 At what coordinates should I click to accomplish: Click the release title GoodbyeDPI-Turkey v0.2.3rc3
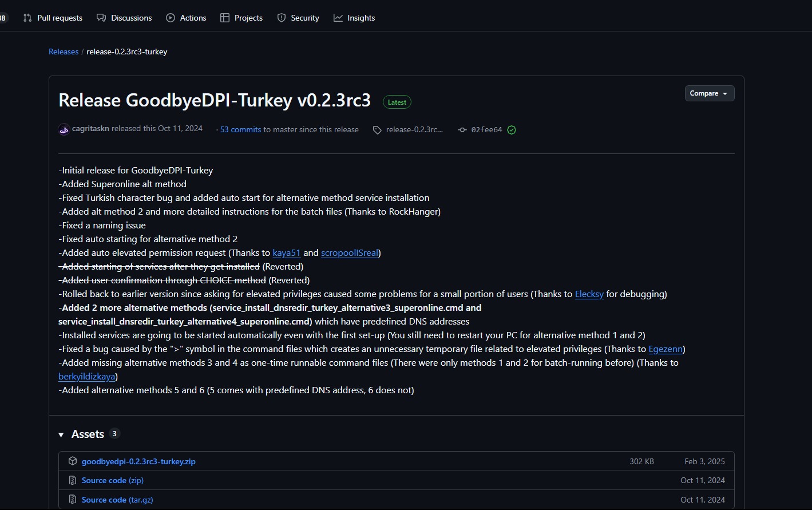(215, 101)
